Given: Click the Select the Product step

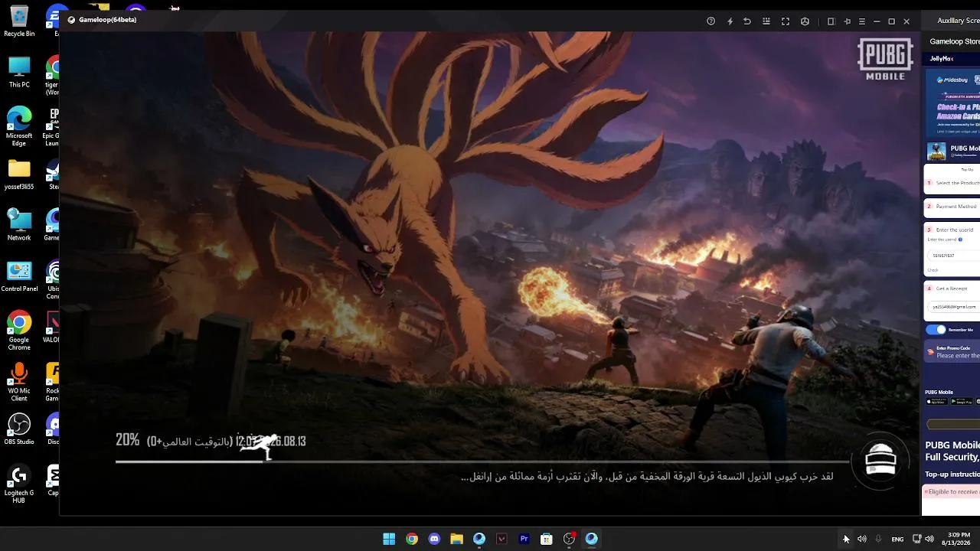Looking at the screenshot, I should [x=953, y=183].
